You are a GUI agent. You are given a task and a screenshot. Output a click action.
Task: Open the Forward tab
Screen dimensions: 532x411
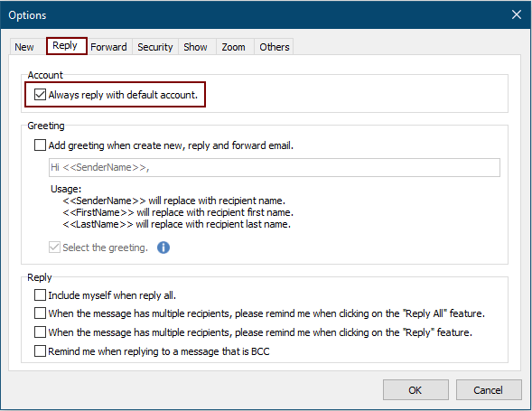[x=109, y=47]
